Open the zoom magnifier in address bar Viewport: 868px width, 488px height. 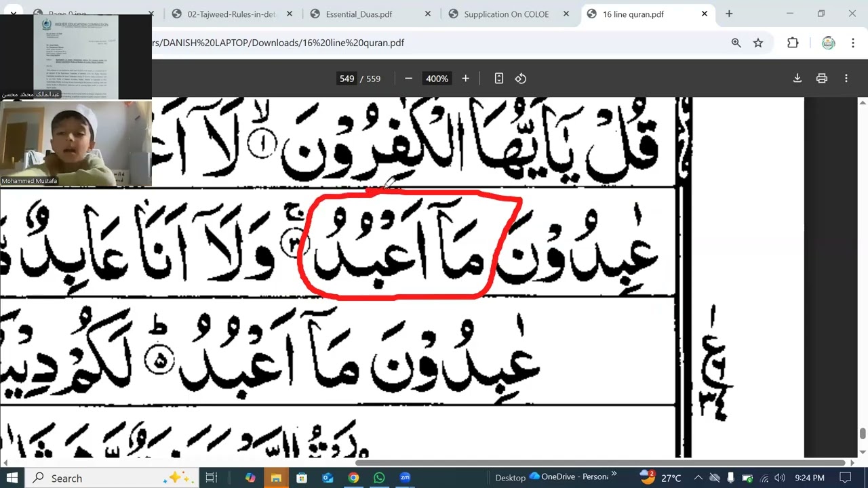(x=736, y=43)
